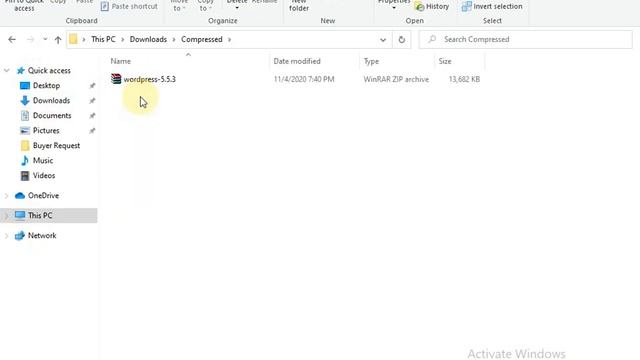
Task: Open Documents in the sidebar
Action: click(x=52, y=116)
